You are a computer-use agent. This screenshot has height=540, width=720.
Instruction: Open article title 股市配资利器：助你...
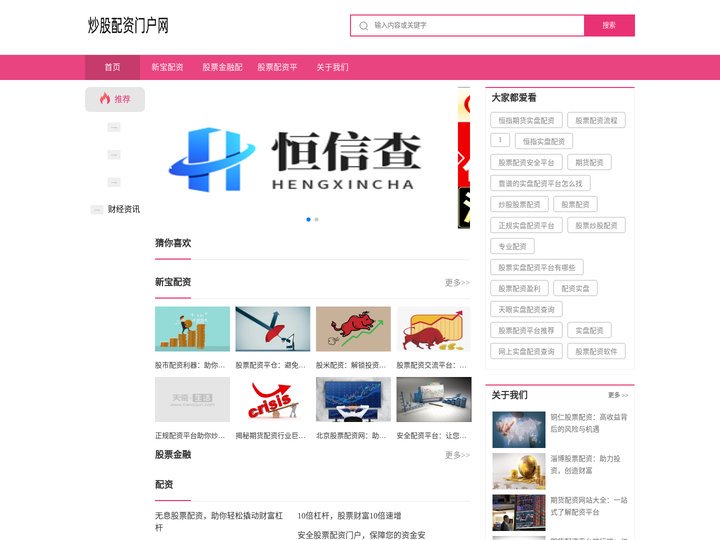click(x=190, y=366)
